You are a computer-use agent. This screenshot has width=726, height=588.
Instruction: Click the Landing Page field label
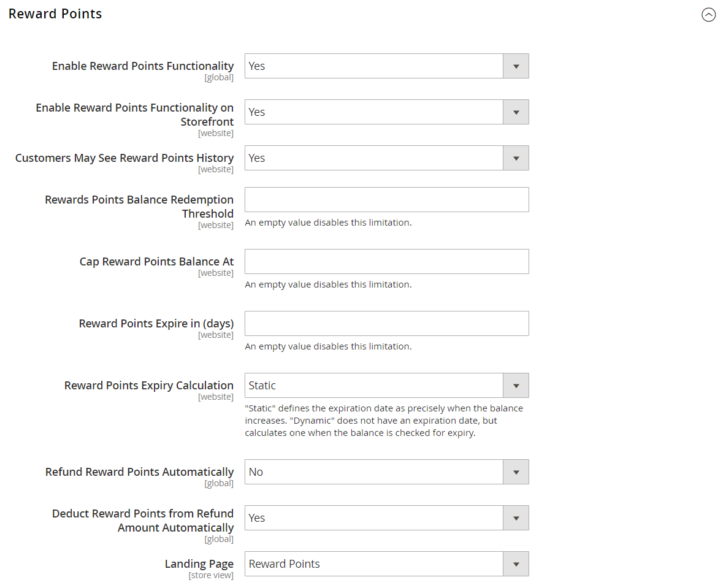(x=199, y=564)
